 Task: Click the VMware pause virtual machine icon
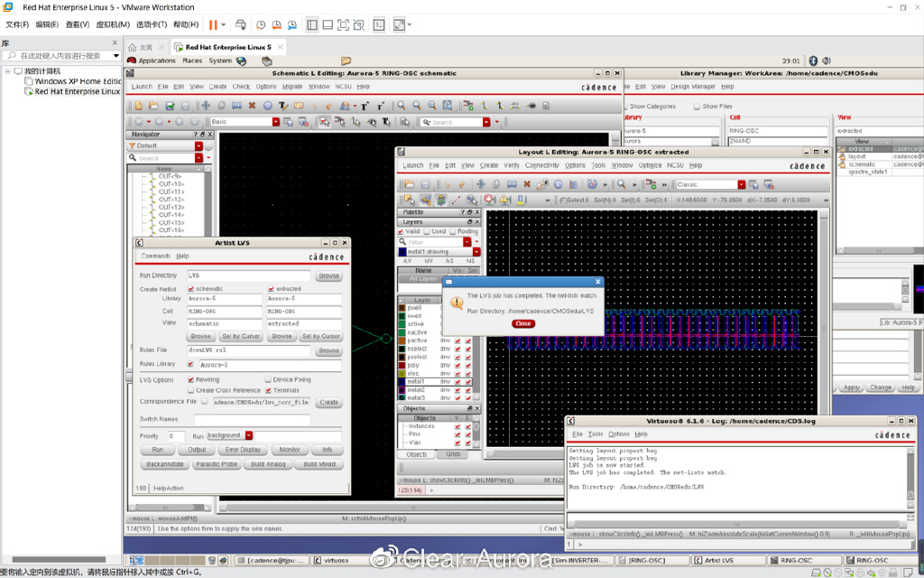coord(213,24)
